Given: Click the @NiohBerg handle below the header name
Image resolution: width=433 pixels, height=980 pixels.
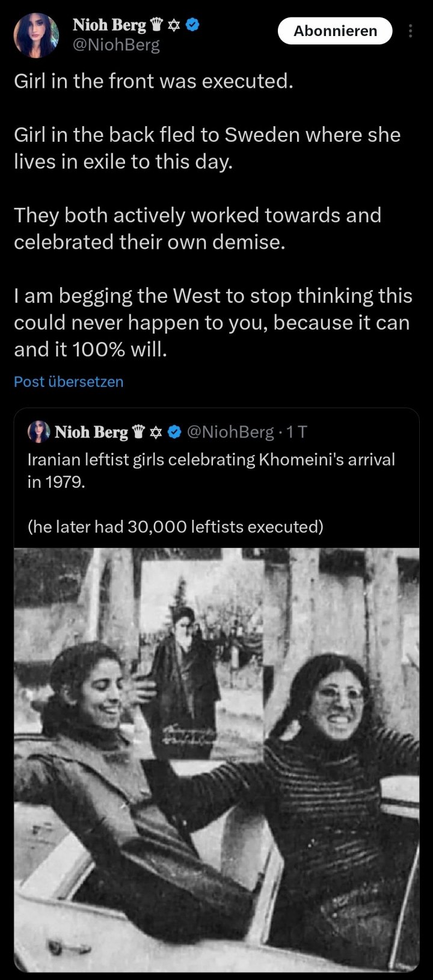Looking at the screenshot, I should coord(116,45).
